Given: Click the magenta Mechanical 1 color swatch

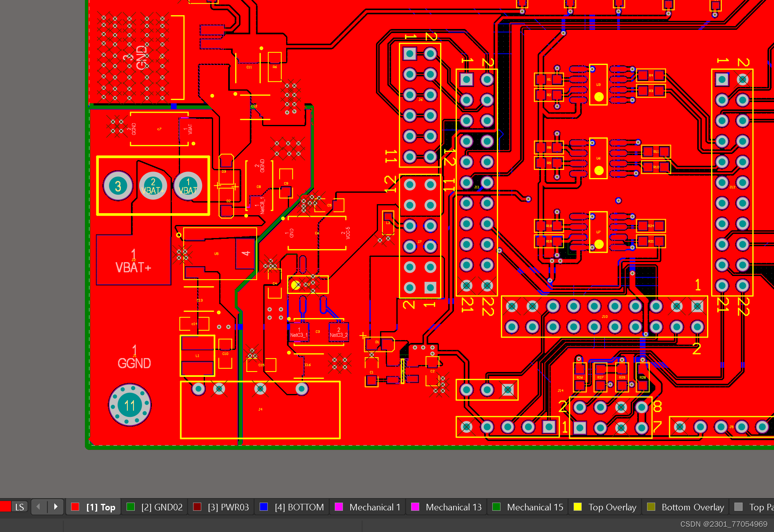Looking at the screenshot, I should coord(339,507).
